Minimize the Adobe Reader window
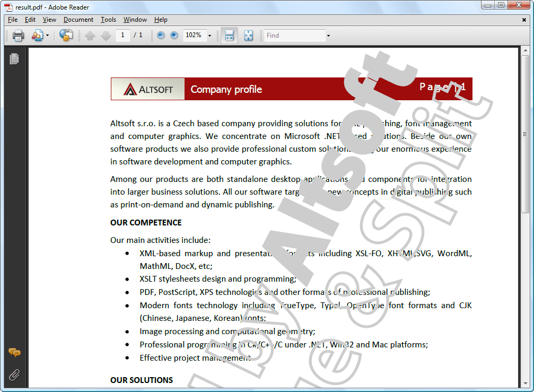Screen dimensions: 534x392 (x=488, y=5)
